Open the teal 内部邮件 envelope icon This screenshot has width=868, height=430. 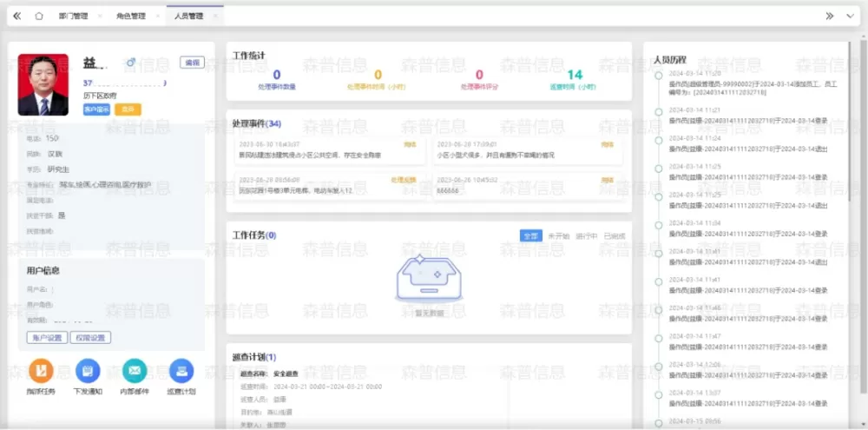tap(135, 371)
